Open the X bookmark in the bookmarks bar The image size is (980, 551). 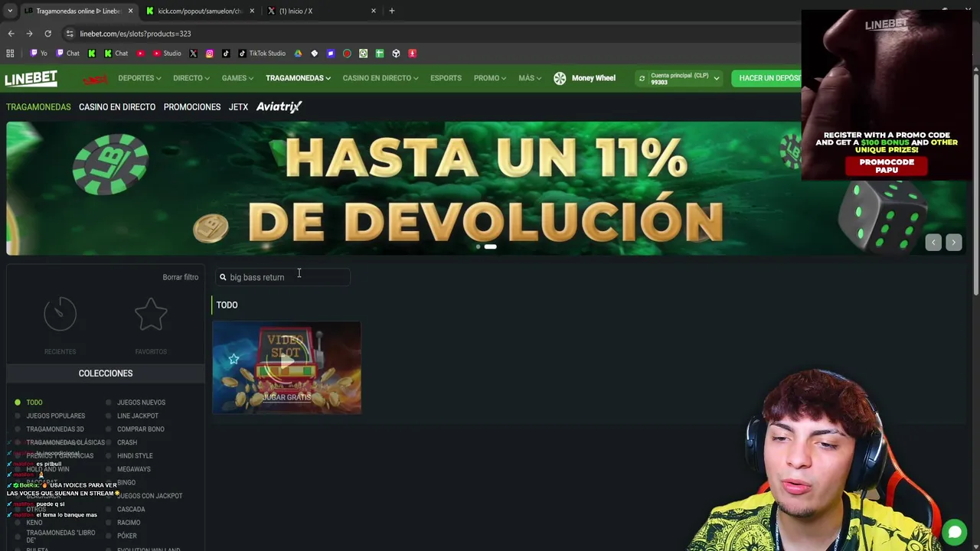(x=193, y=54)
